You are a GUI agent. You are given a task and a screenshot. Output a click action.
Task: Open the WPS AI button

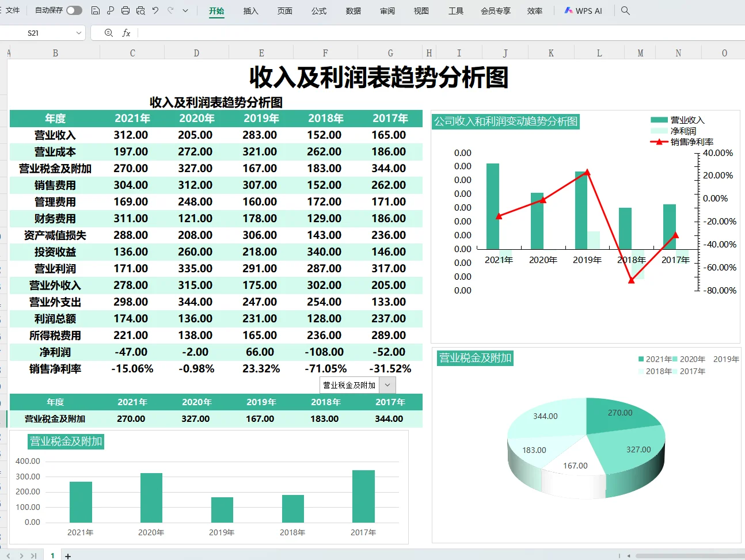(x=583, y=11)
